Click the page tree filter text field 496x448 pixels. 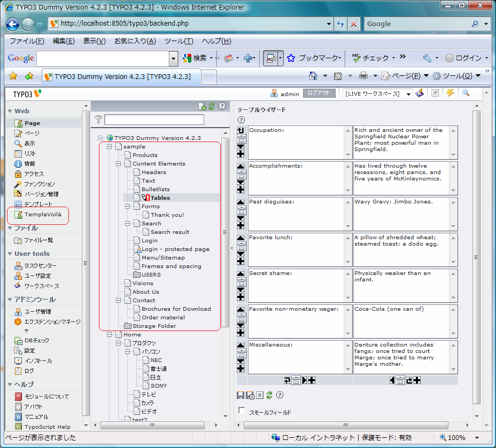click(x=154, y=120)
